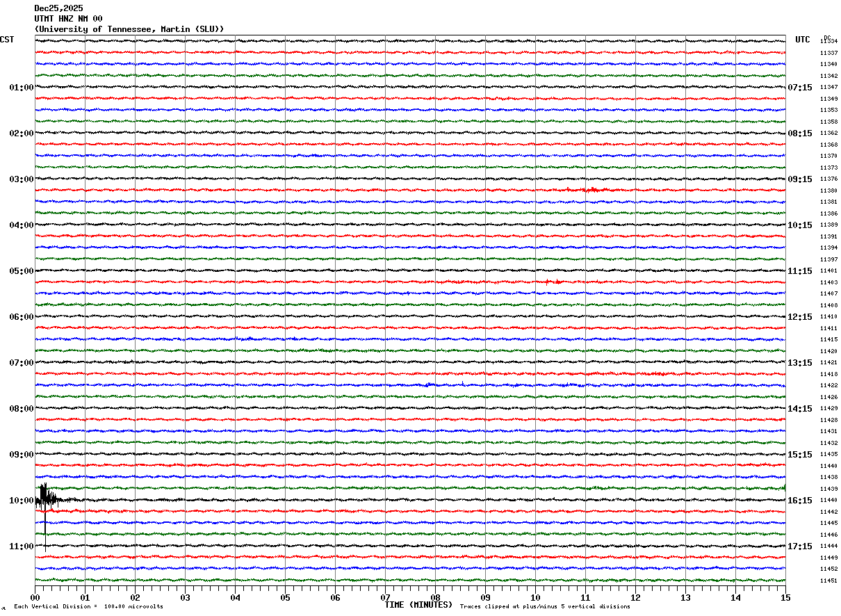
Task: Click the 15 minute tick label
Action: [785, 598]
